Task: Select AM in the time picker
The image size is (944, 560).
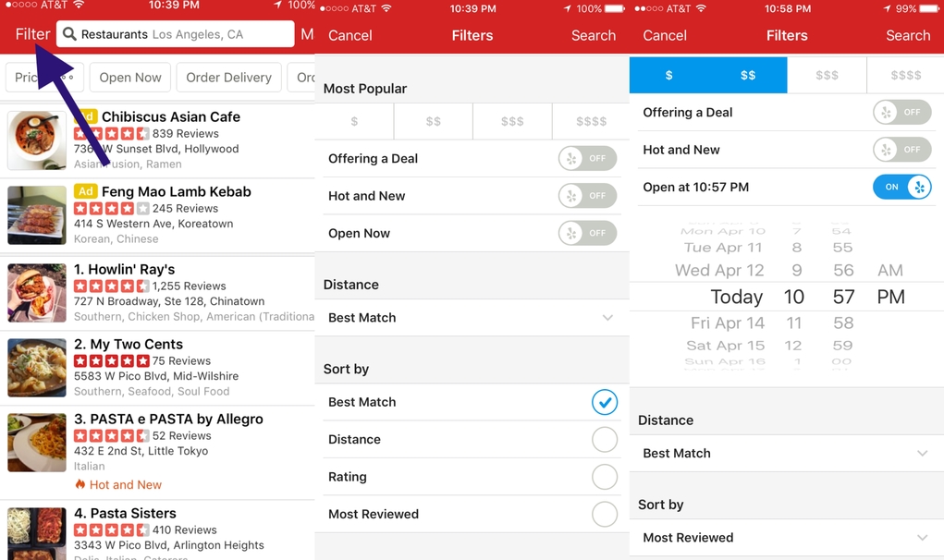Action: pyautogui.click(x=889, y=270)
